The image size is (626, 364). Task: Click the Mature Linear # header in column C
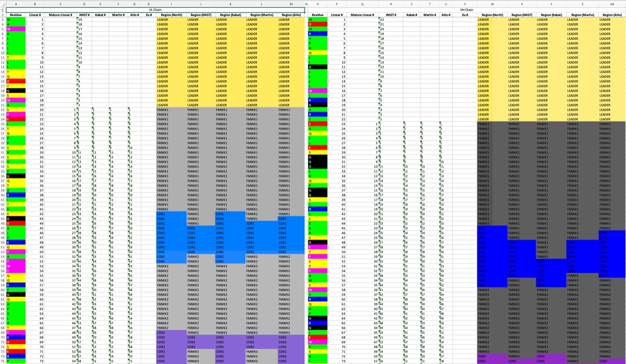(x=61, y=15)
